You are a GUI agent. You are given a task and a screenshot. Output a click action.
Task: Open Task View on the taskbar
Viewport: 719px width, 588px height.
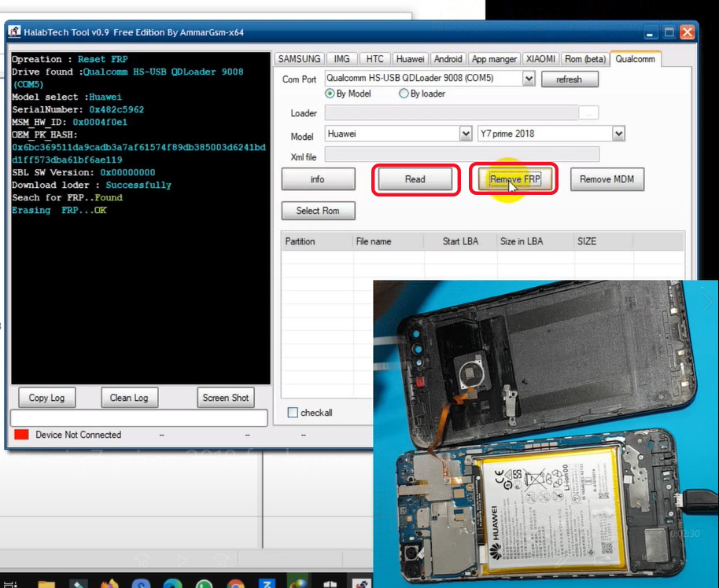pyautogui.click(x=10, y=584)
